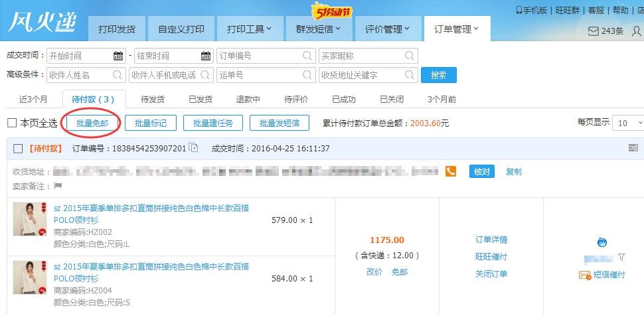Click the orange phone icon beside address
The width and height of the screenshot is (644, 314).
pos(451,171)
